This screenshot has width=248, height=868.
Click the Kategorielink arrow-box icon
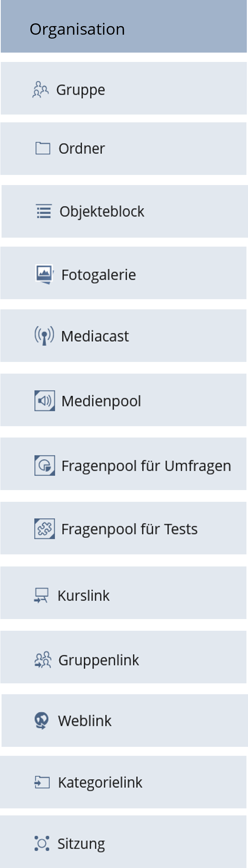point(43,782)
